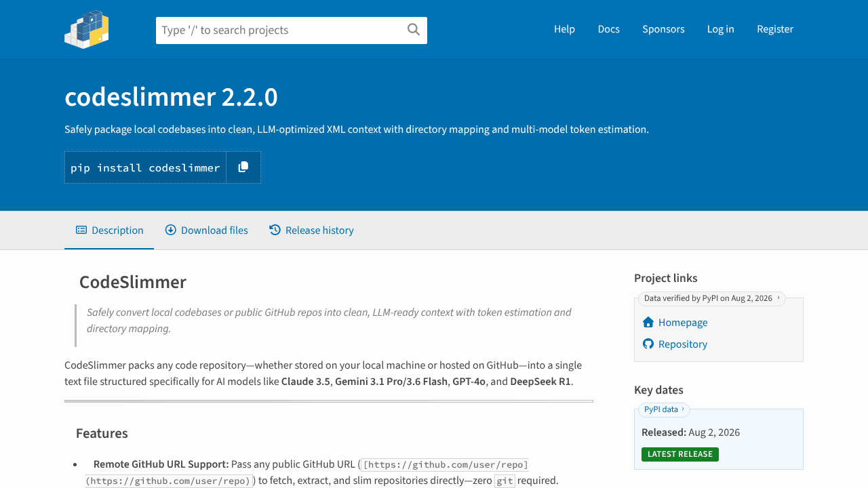The width and height of the screenshot is (868, 488).
Task: Click the 'Key dates' heading
Action: (658, 390)
